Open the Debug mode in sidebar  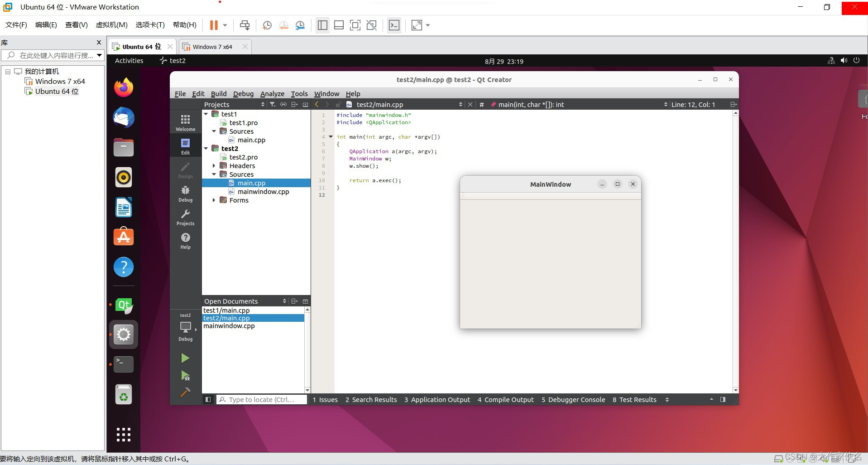coord(185,194)
